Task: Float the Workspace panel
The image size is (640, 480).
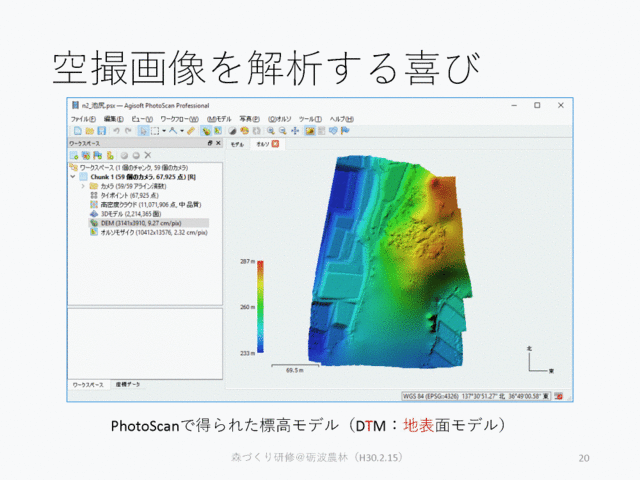Action: 210,143
